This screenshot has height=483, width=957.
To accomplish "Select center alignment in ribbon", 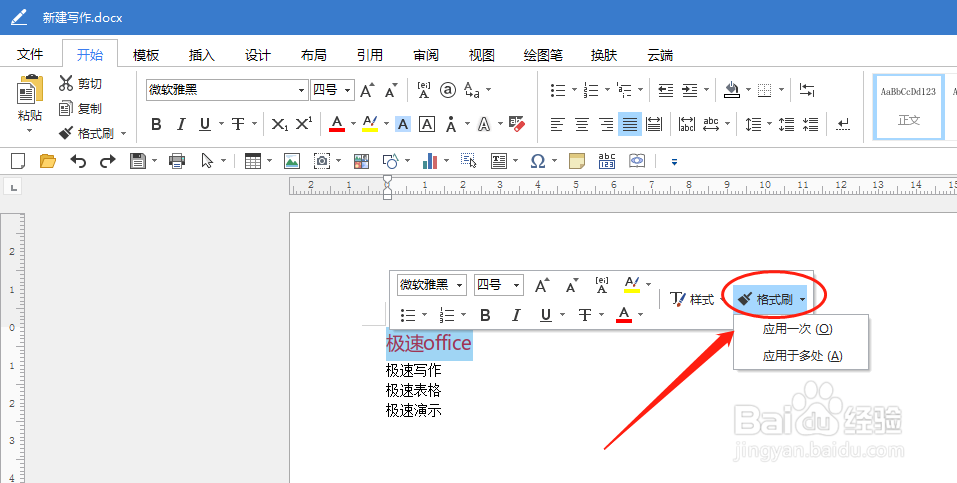I will click(x=582, y=124).
